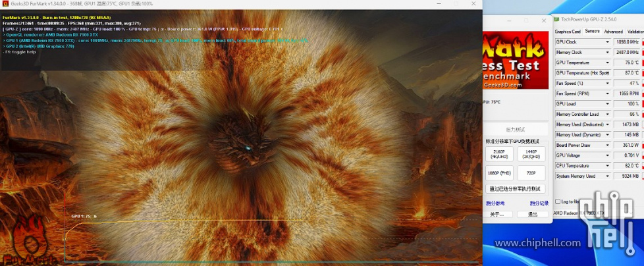Click the Fan Speed value 1955 RPM
The image size is (644, 266).
point(627,93)
